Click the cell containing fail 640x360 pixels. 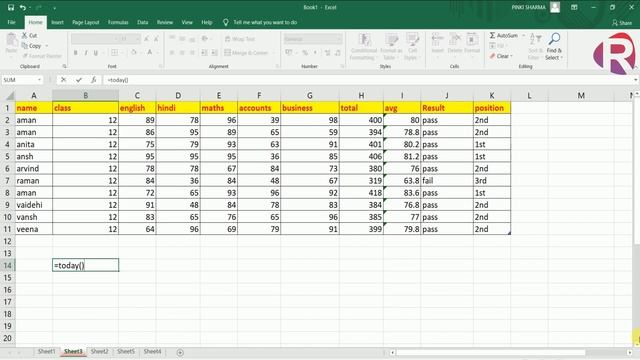[447, 180]
